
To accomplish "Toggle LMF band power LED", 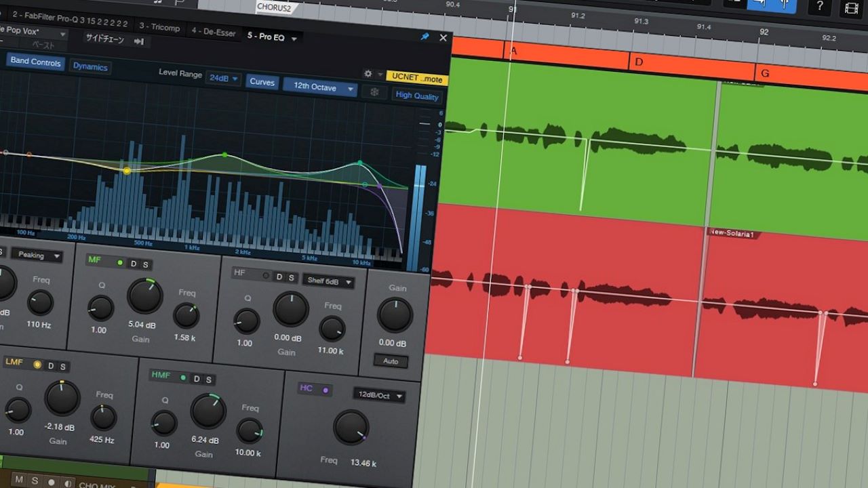I will [37, 365].
